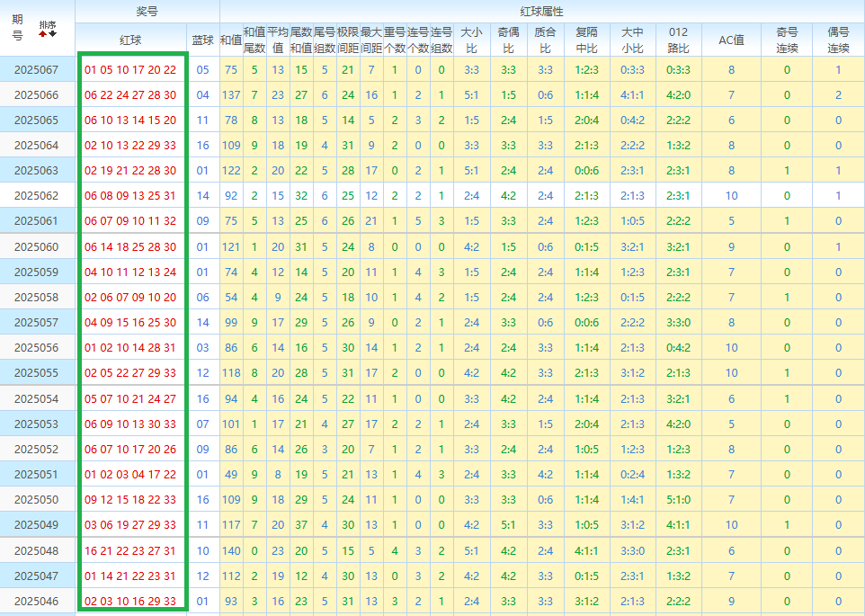Click the 极限间距 column header
865x616 pixels.
coord(348,40)
